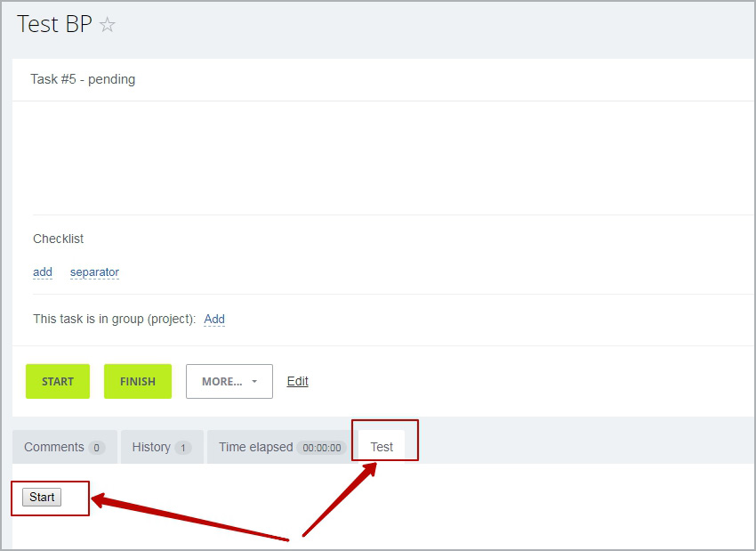Switch to the Comments tab

pyautogui.click(x=65, y=447)
